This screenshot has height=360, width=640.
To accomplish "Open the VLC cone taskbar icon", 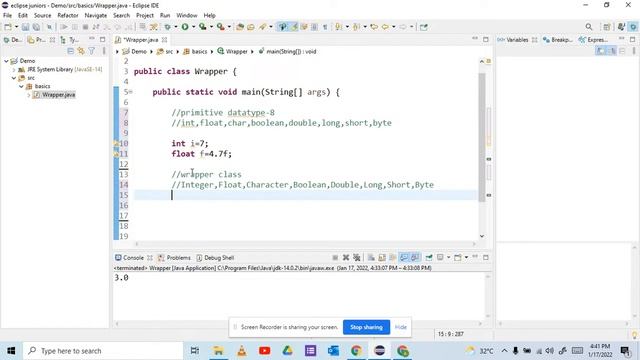I will 242,351.
